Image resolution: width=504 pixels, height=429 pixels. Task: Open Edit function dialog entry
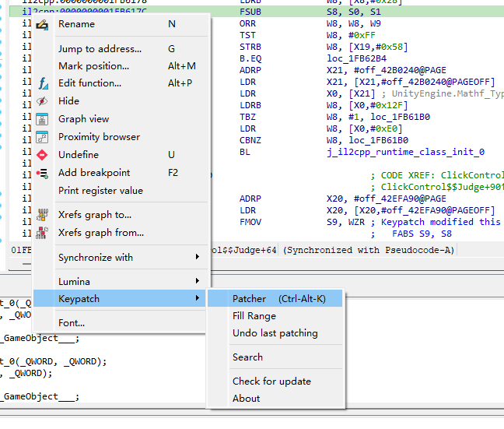point(121,83)
